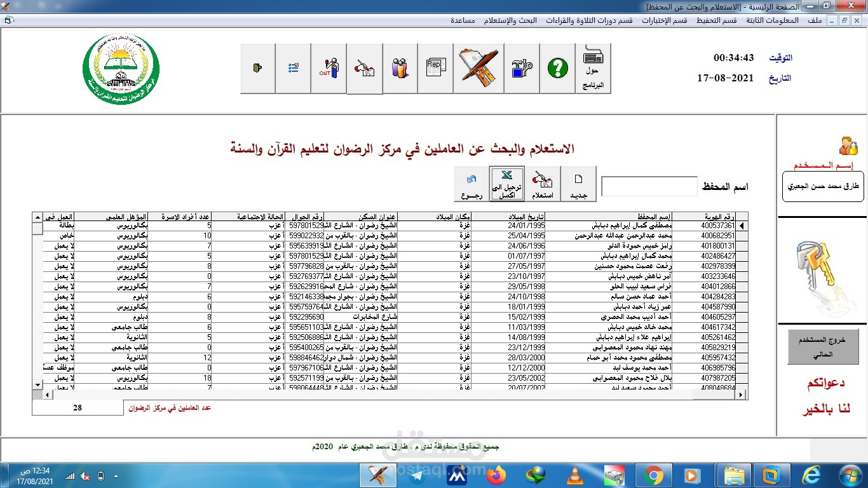The width and height of the screenshot is (868, 488).
Task: Click the group of people icon
Action: [x=400, y=67]
